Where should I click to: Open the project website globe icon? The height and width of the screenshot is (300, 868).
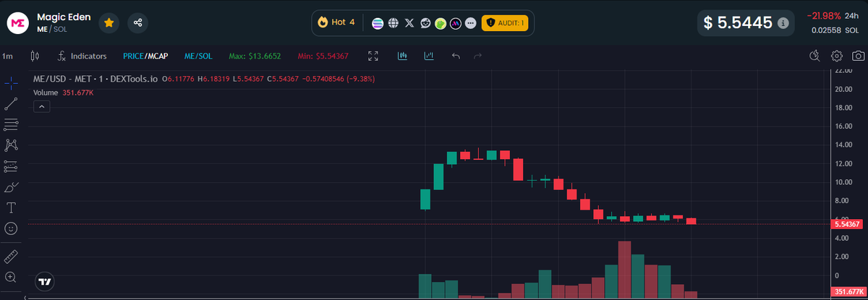(393, 23)
